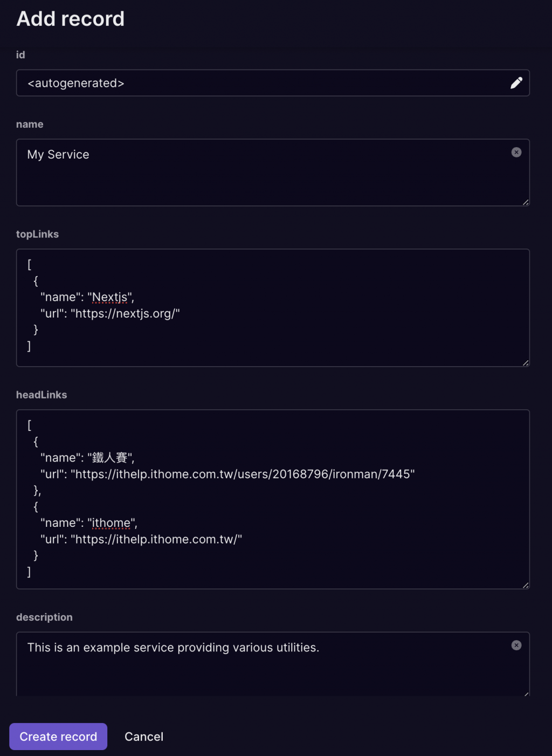Image resolution: width=552 pixels, height=756 pixels.
Task: Click the id field label
Action: 20,55
